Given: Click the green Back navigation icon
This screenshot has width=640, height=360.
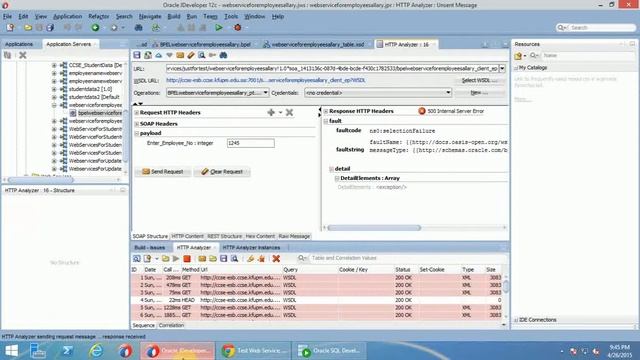Looking at the screenshot, I should [x=95, y=28].
